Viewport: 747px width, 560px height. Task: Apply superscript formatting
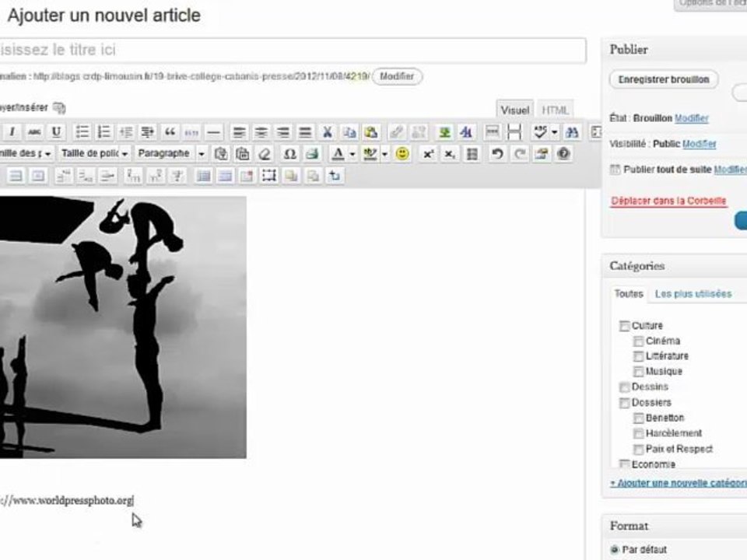(x=428, y=154)
